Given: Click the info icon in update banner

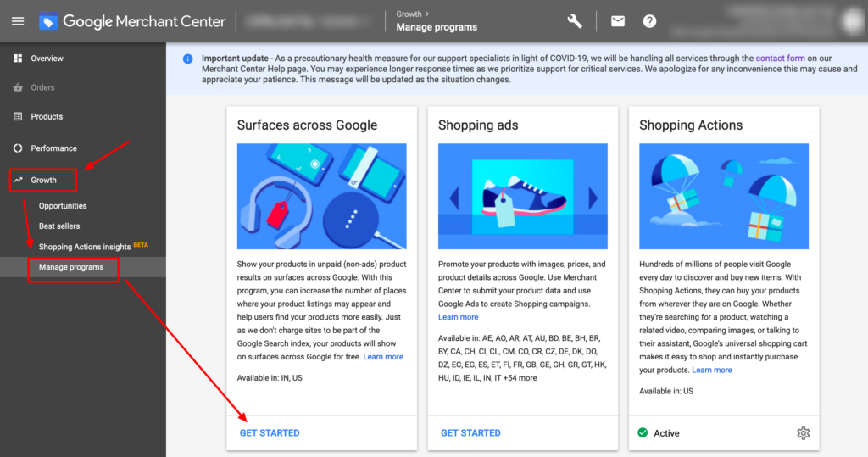Looking at the screenshot, I should point(187,59).
